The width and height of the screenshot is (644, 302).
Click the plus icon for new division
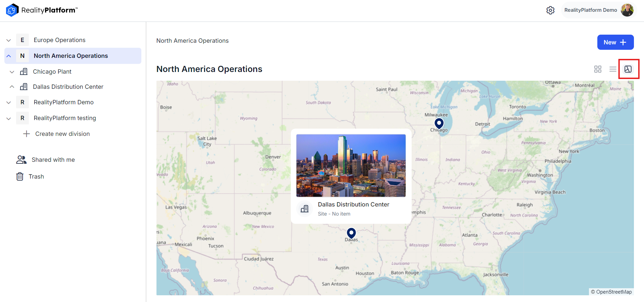pyautogui.click(x=27, y=134)
